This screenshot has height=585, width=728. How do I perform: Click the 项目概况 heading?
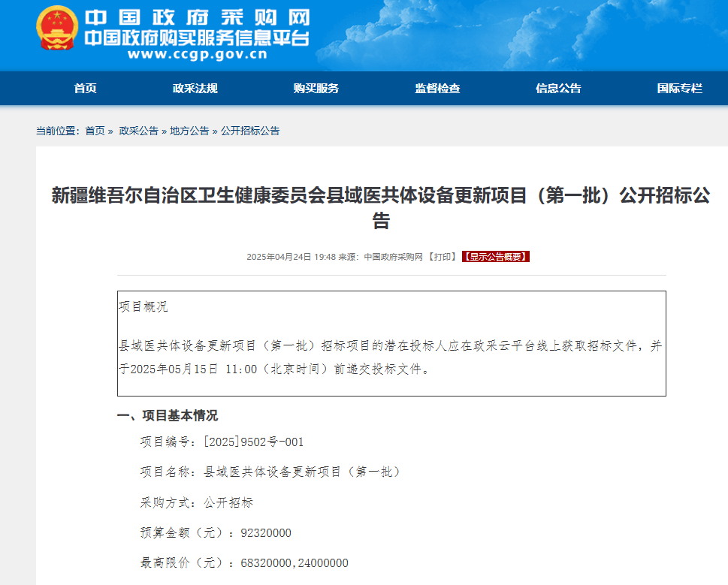coord(143,306)
